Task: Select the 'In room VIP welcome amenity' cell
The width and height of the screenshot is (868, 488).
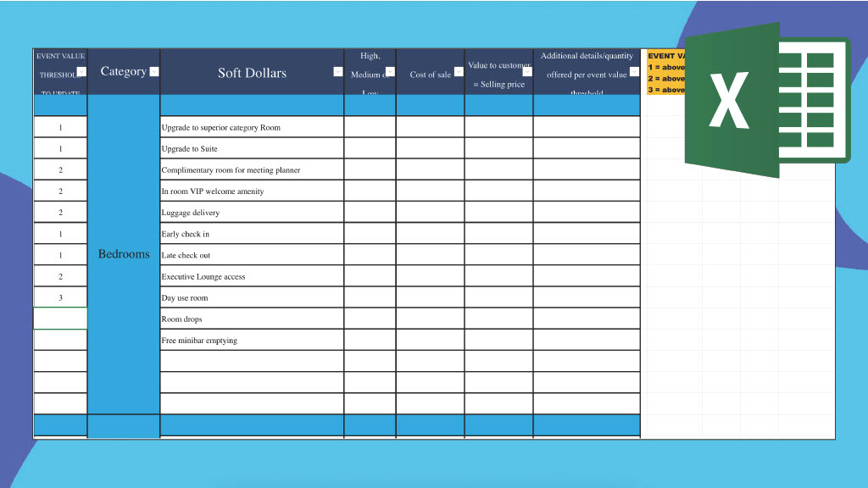Action: tap(252, 191)
